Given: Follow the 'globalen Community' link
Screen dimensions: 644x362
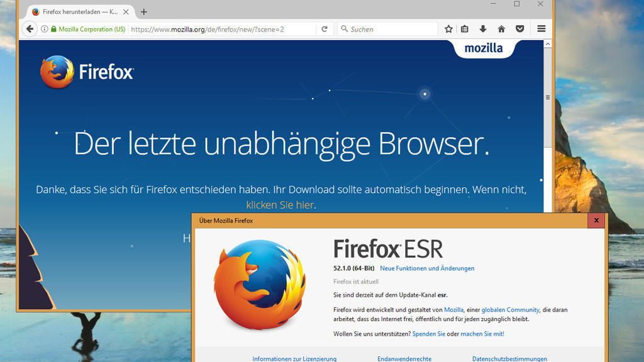Looking at the screenshot, I should tap(511, 310).
